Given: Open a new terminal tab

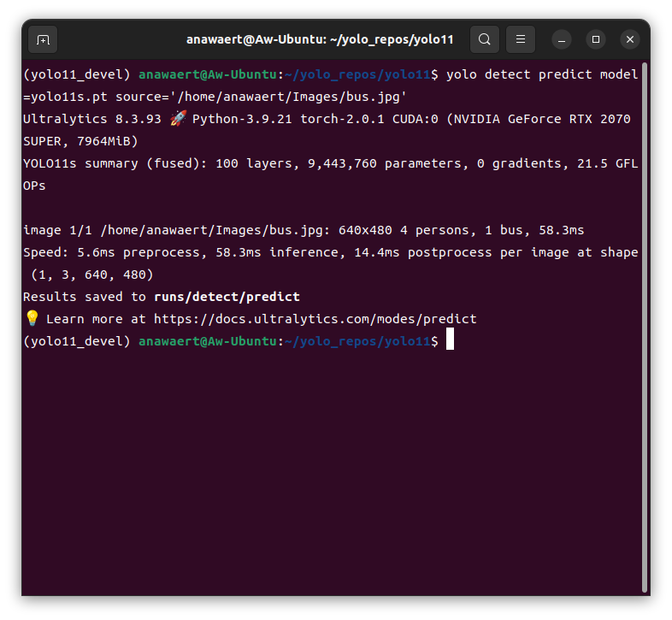Looking at the screenshot, I should (x=43, y=39).
